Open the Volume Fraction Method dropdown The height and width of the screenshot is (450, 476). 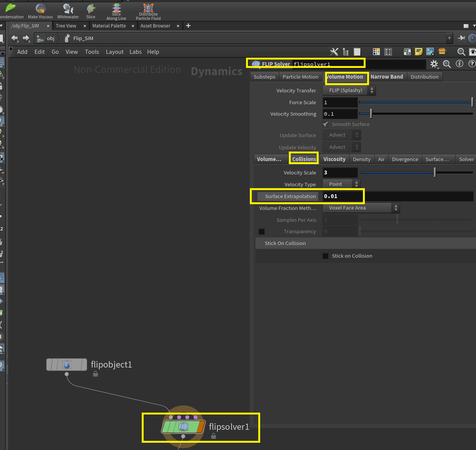(x=361, y=208)
